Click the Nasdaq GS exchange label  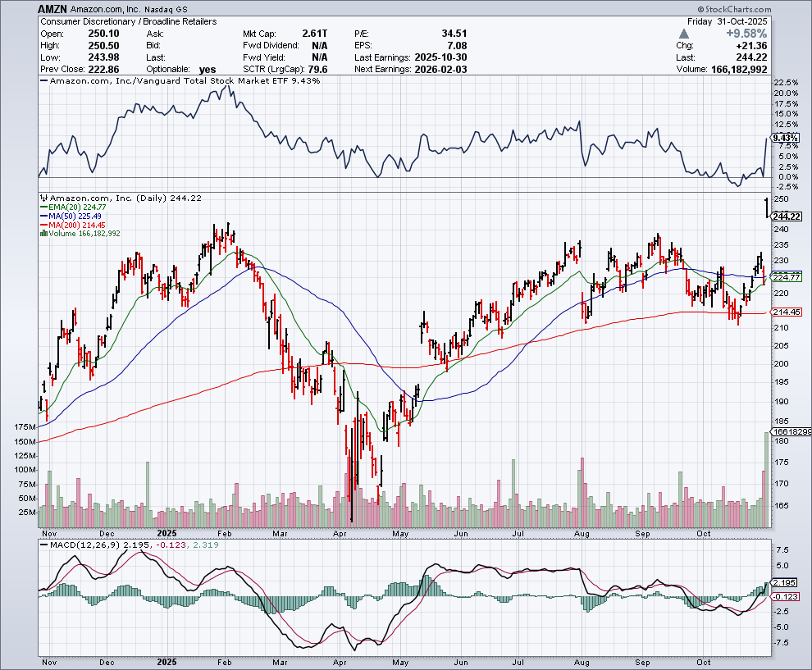click(166, 9)
